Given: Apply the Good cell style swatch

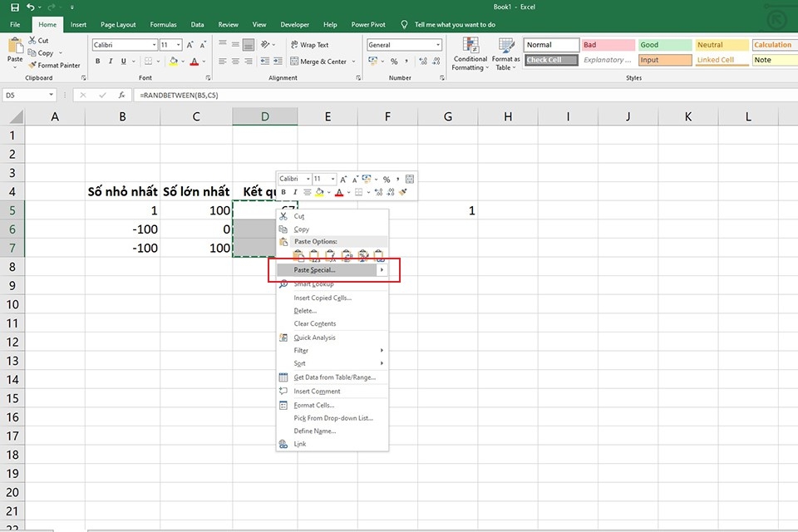Looking at the screenshot, I should pyautogui.click(x=665, y=45).
